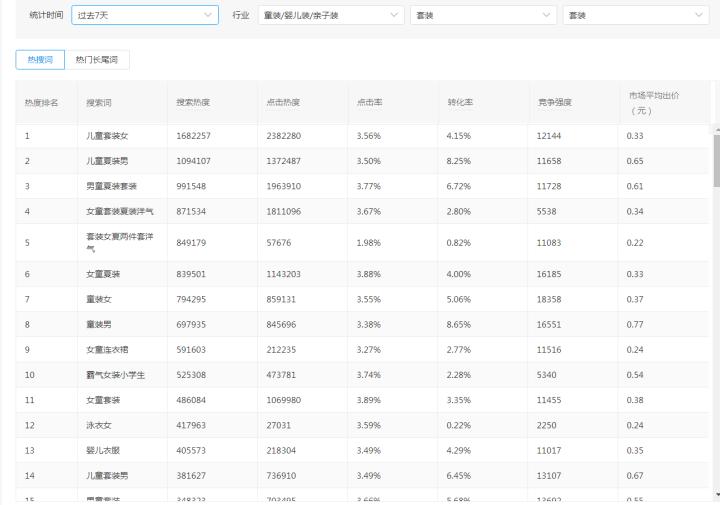
Task: Click the 搜索热度 column header
Action: coord(193,103)
